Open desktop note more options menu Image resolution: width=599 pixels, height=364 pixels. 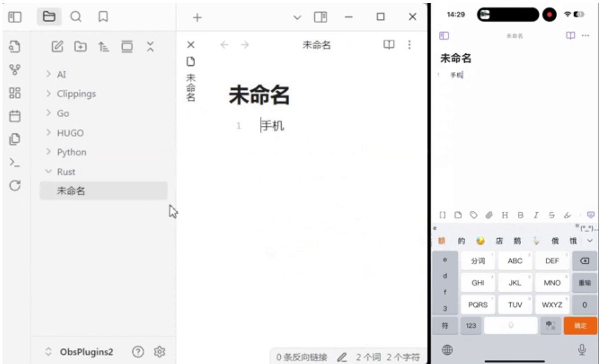pos(409,45)
